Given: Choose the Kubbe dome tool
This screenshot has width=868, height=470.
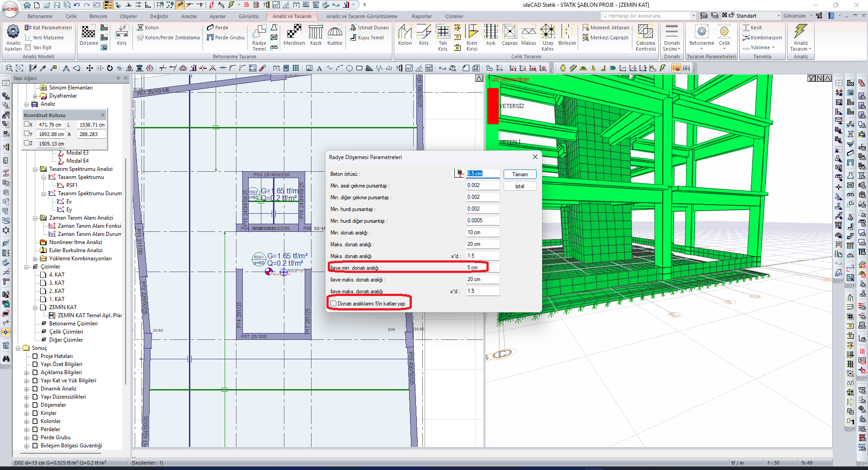Looking at the screenshot, I should point(335,33).
